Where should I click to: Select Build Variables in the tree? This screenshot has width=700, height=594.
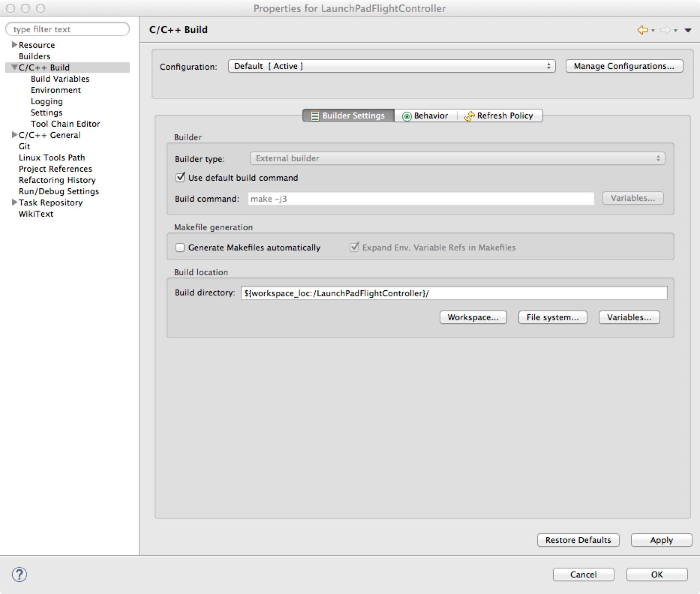[x=60, y=79]
